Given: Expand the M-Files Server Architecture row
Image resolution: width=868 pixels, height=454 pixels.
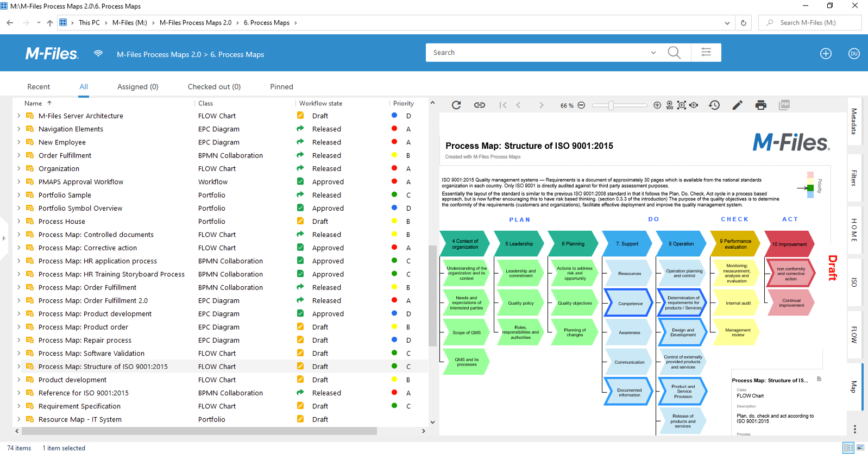Looking at the screenshot, I should coord(18,116).
